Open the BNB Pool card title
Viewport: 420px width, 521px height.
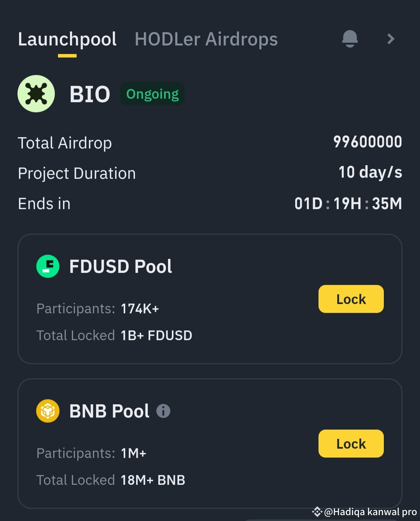coord(109,411)
